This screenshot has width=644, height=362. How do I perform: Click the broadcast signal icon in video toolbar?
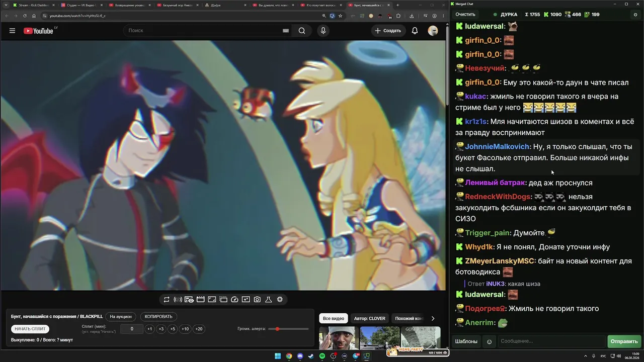[x=178, y=300]
